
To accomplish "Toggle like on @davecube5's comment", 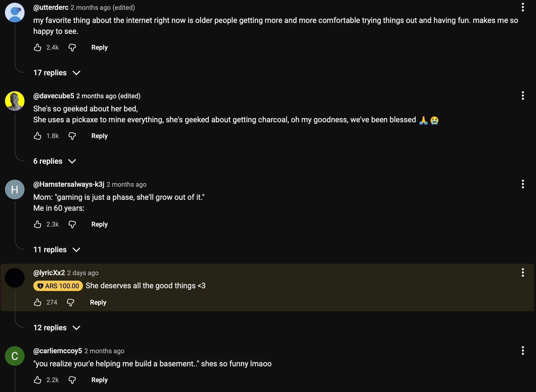I will [x=38, y=136].
